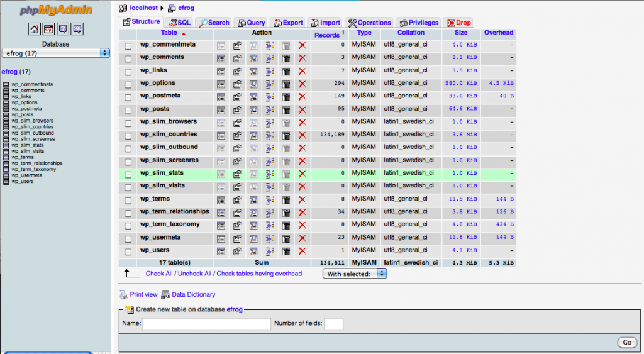Open the Privileges tab

(419, 23)
